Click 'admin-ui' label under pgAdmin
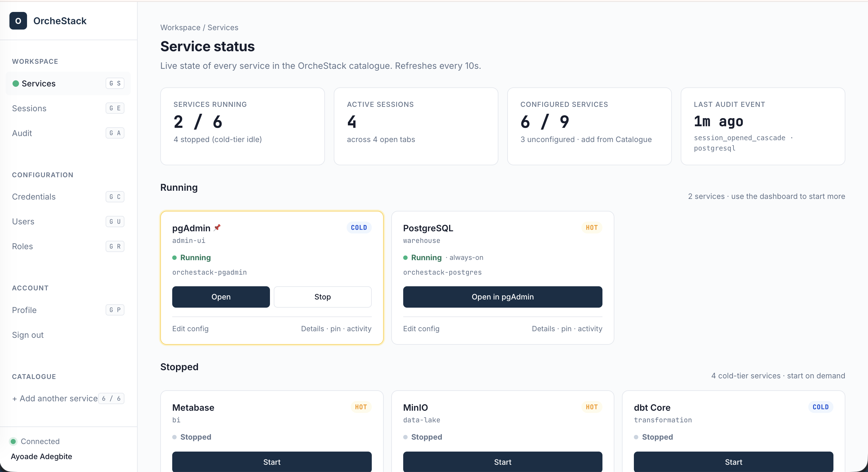Image resolution: width=868 pixels, height=472 pixels. click(189, 240)
